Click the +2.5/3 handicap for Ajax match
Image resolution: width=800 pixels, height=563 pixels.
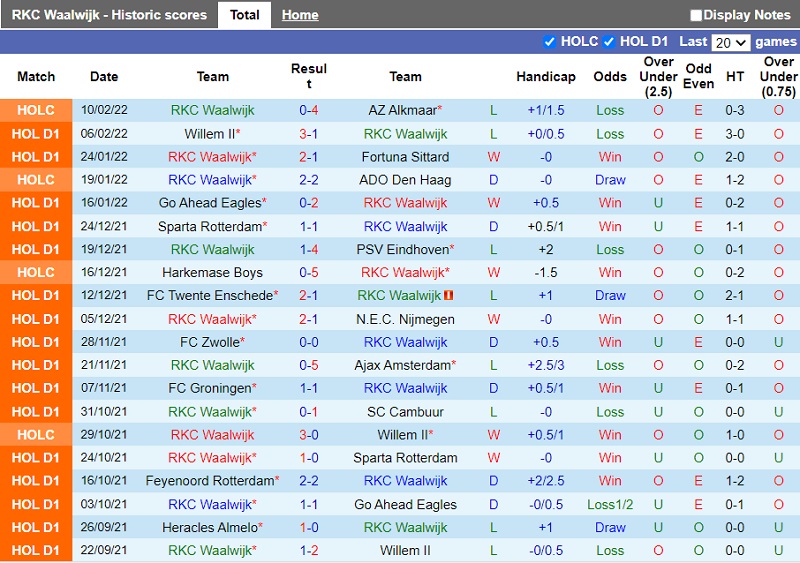pyautogui.click(x=546, y=365)
